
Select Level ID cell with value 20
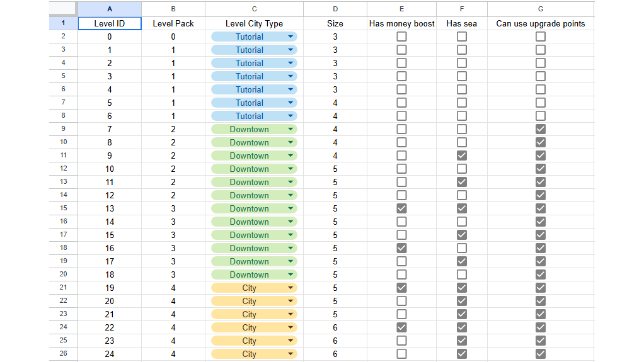click(x=110, y=301)
